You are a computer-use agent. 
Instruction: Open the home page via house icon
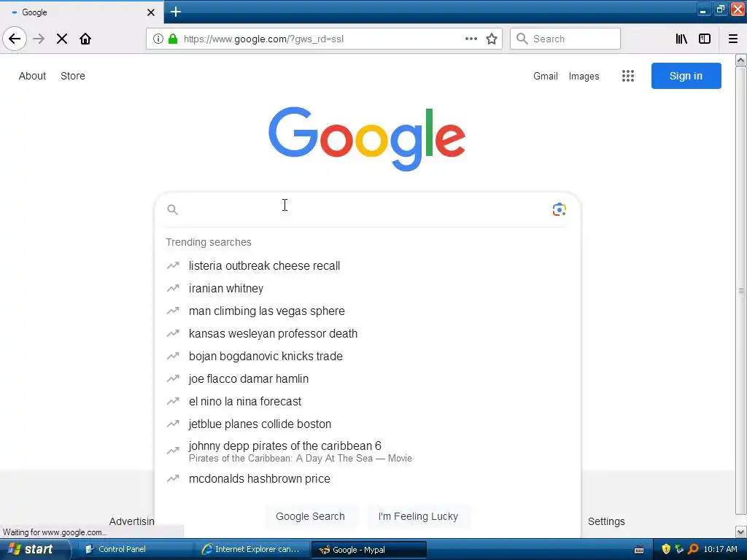[x=85, y=39]
